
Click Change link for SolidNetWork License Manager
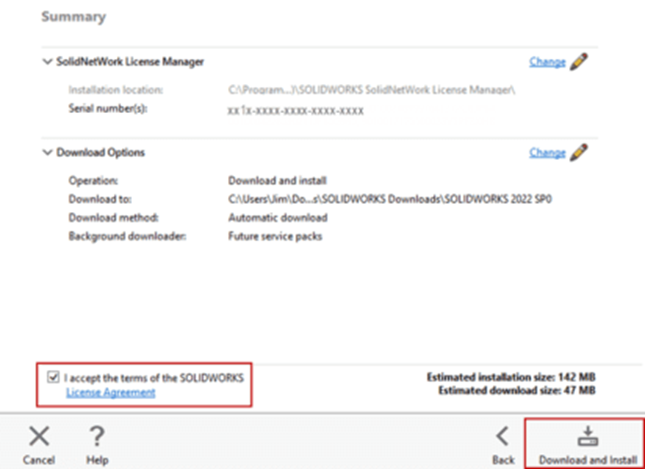tap(547, 62)
